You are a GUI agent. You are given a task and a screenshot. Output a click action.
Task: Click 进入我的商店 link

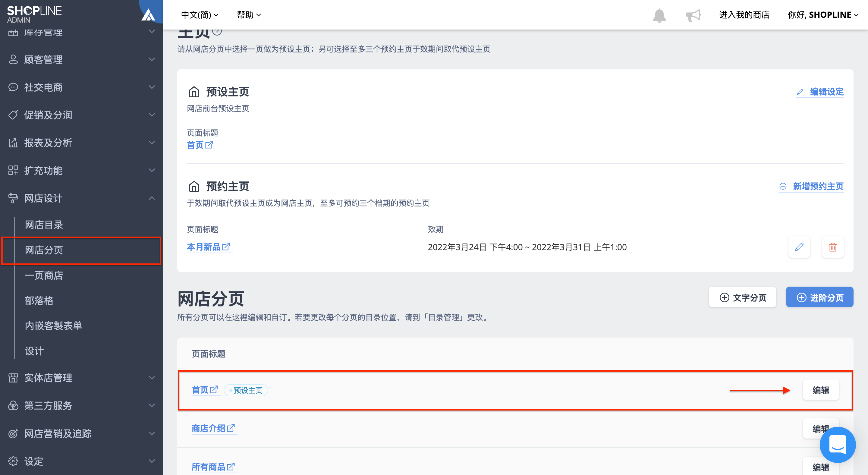tap(744, 15)
